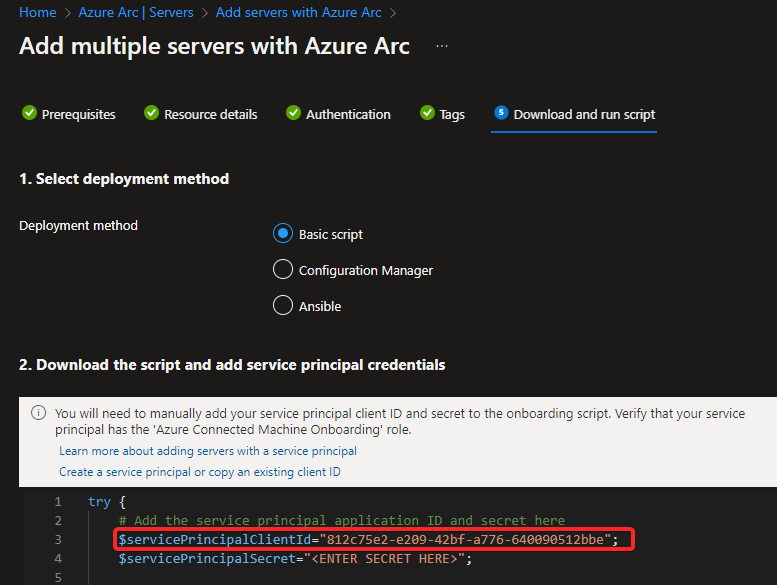Viewport: 777px width, 585px height.
Task: Click chevron after Add servers with Azure Arc
Action: [x=393, y=13]
